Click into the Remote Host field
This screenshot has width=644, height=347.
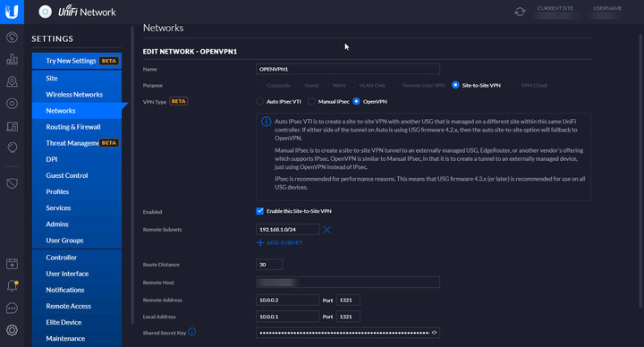[x=347, y=282]
